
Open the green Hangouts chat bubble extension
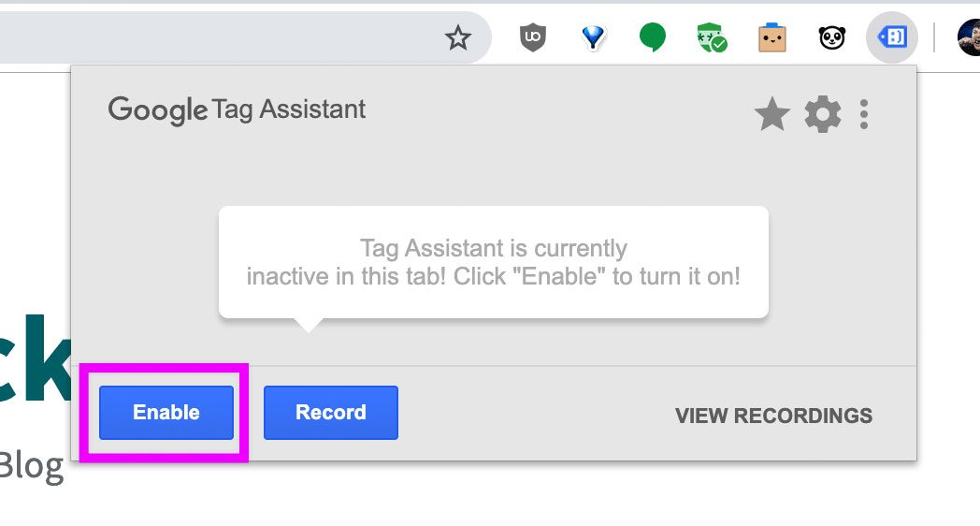(x=652, y=37)
